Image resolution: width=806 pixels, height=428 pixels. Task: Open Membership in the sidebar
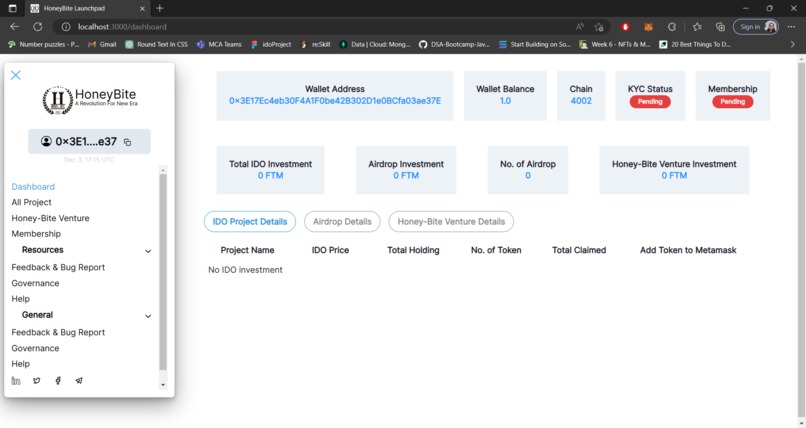point(36,234)
